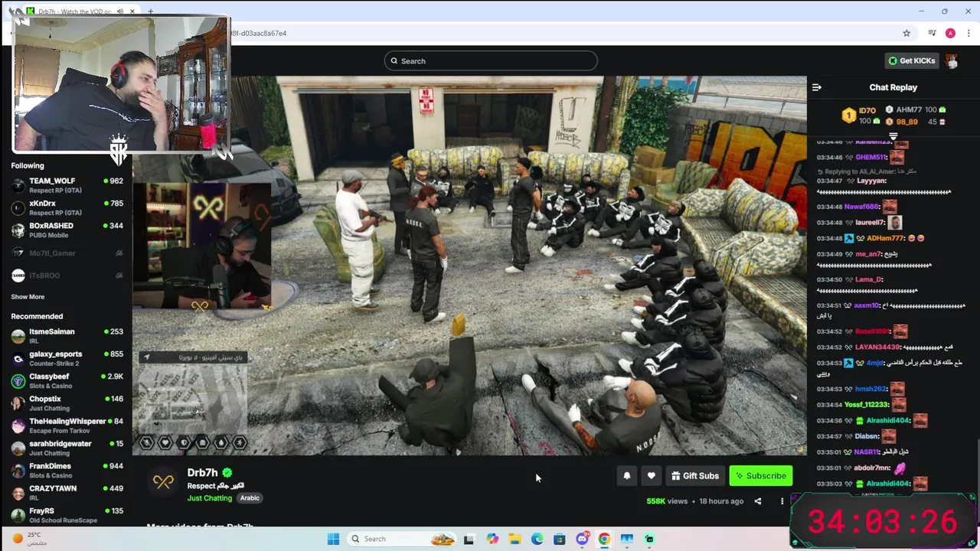Open Microsoft Edge from the taskbar
This screenshot has width=980, height=551.
coord(537,539)
